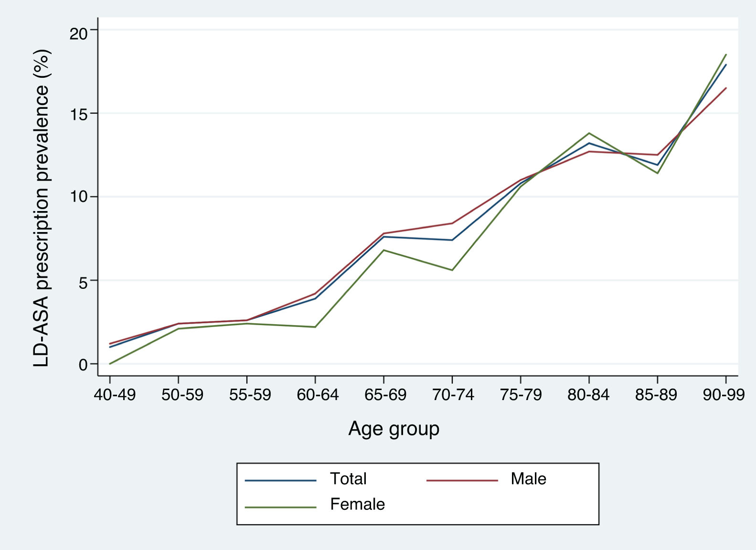The width and height of the screenshot is (756, 550).
Task: Click the Age group axis title
Action: (x=394, y=429)
